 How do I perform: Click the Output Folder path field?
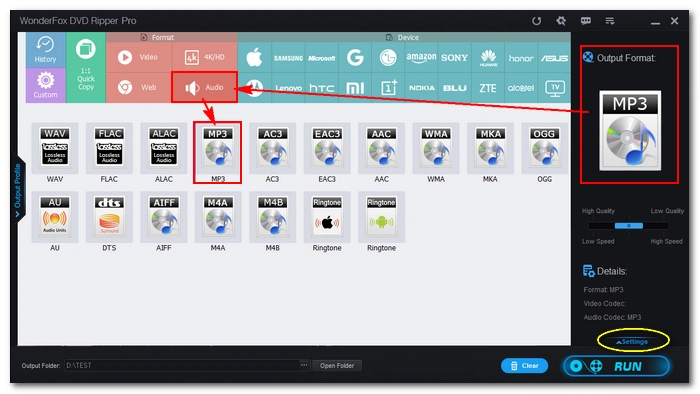[182, 365]
